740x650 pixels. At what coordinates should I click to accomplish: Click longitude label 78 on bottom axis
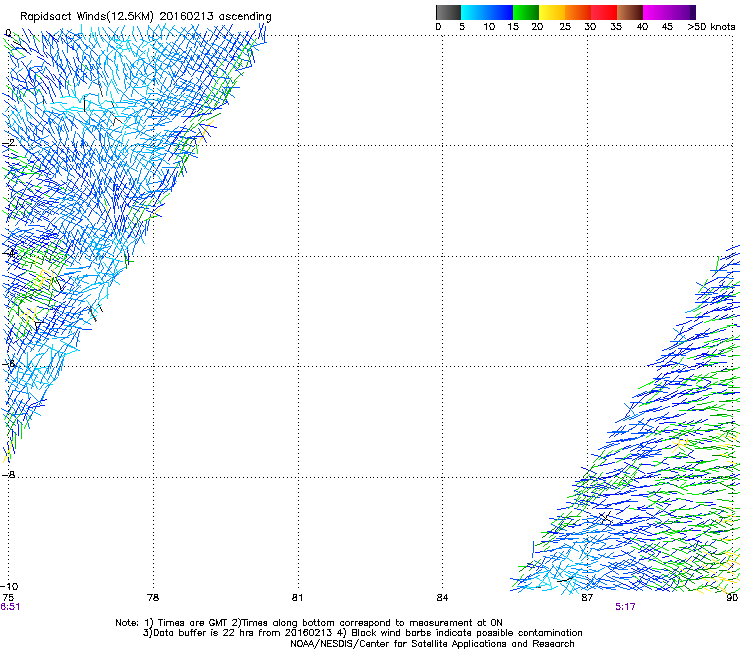coord(153,598)
